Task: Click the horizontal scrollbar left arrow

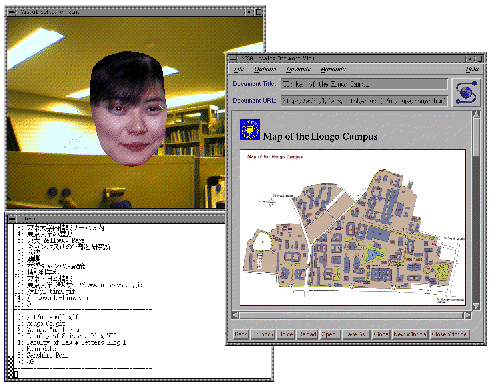Action: tap(235, 315)
